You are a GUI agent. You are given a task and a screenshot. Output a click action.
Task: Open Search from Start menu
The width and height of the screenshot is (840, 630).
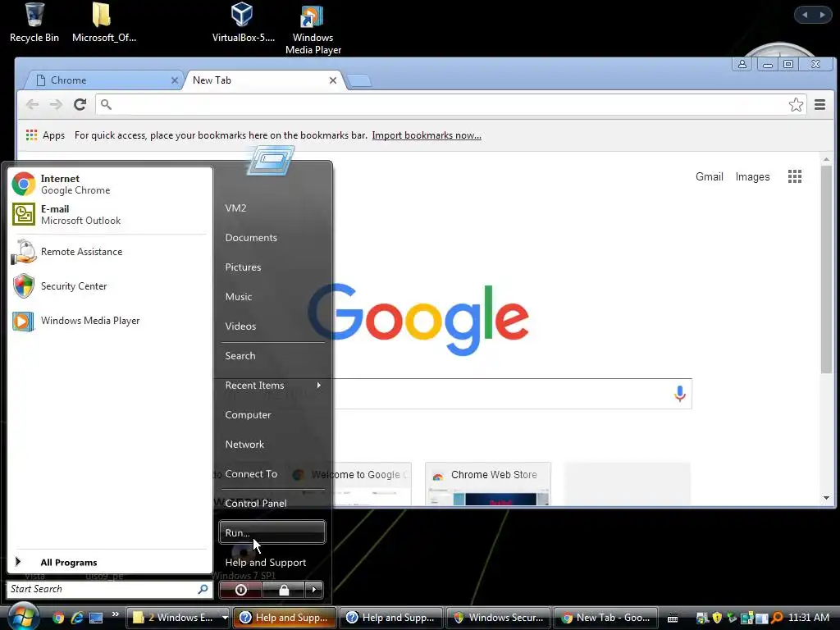272,356
